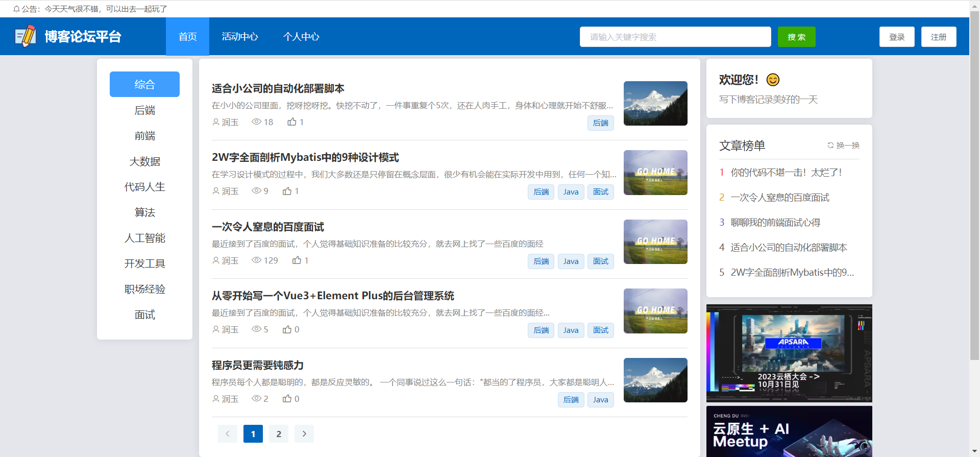The image size is (980, 457).
Task: Like the 适合小公司的自动化部署脚本 article
Action: [292, 122]
